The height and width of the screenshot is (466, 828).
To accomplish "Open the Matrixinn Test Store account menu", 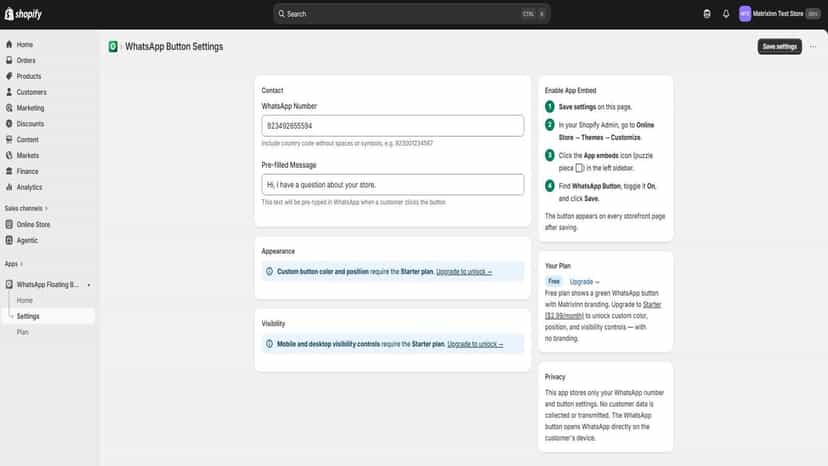I will [779, 14].
